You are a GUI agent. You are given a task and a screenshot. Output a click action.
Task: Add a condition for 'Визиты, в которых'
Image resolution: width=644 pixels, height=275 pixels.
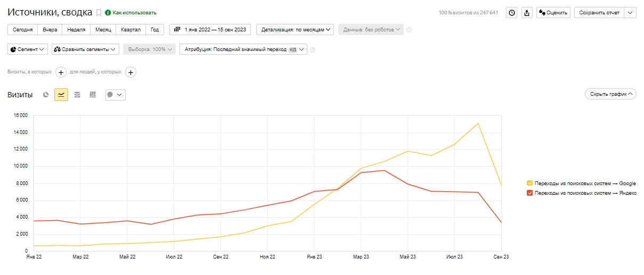click(61, 72)
